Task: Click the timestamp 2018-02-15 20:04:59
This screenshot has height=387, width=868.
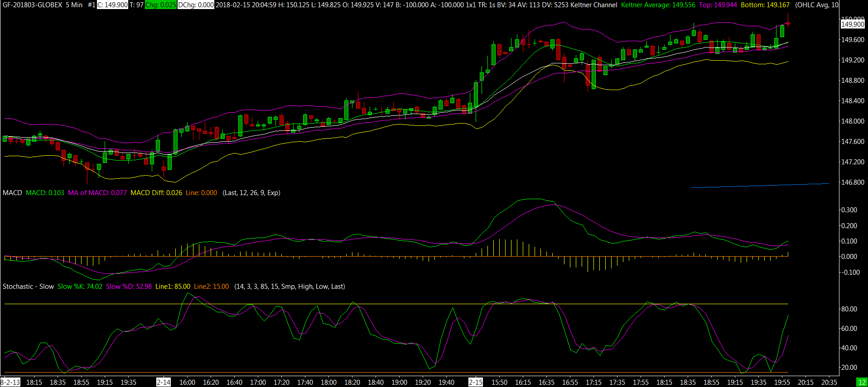Action: pos(246,5)
